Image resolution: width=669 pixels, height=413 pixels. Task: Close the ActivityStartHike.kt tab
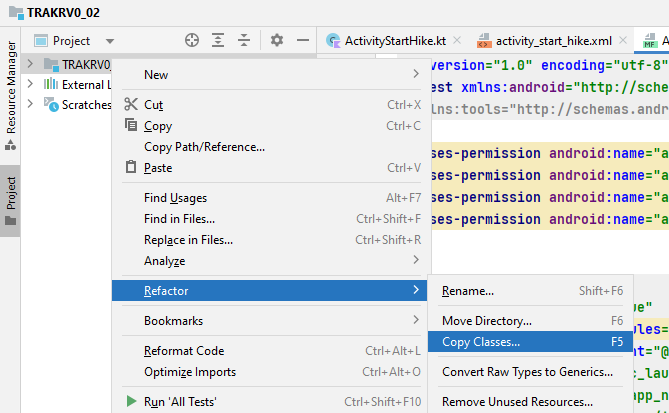point(457,41)
